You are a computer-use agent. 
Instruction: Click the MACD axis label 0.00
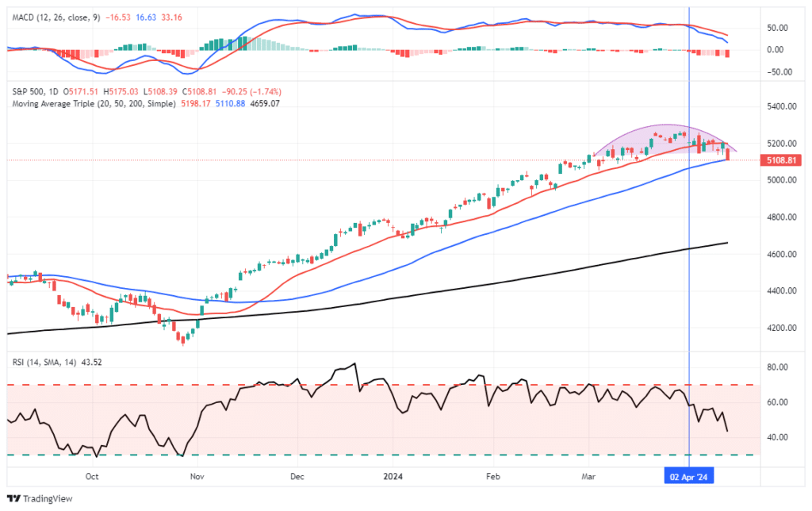click(x=776, y=50)
